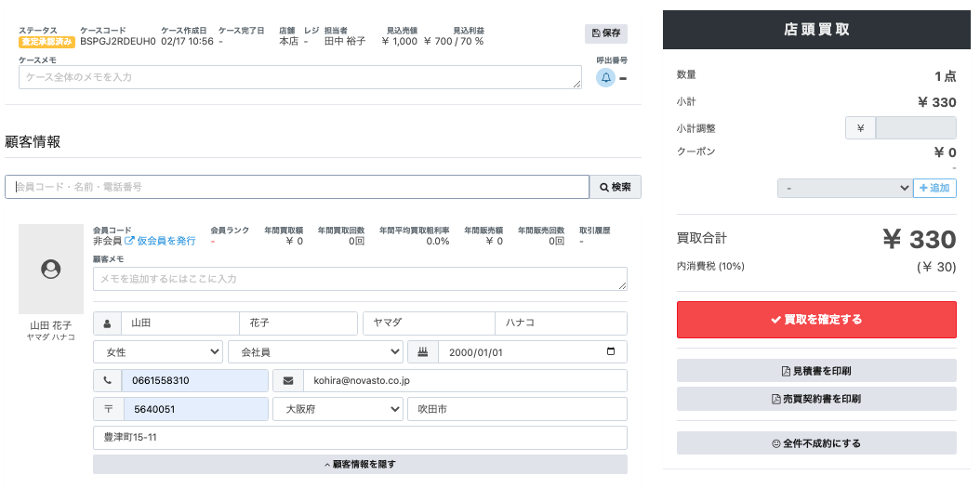Confirm purchase with 買取を確定する button
This screenshot has height=488, width=980.
[816, 320]
